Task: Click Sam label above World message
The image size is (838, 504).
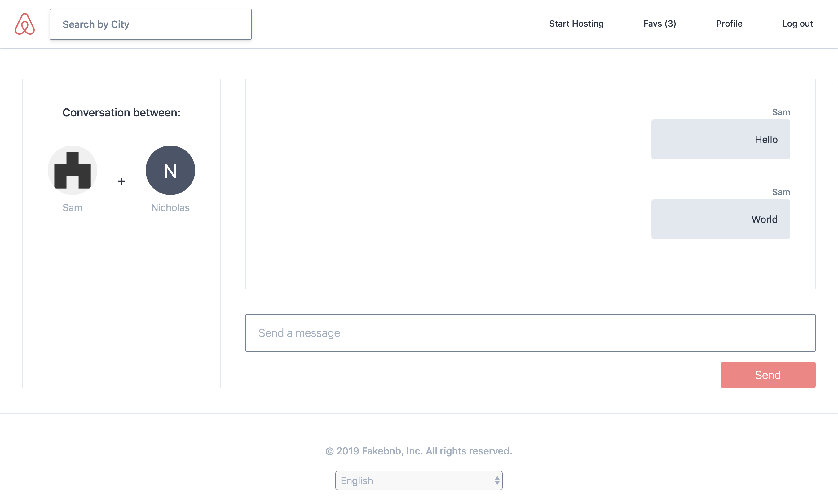Action: 781,192
